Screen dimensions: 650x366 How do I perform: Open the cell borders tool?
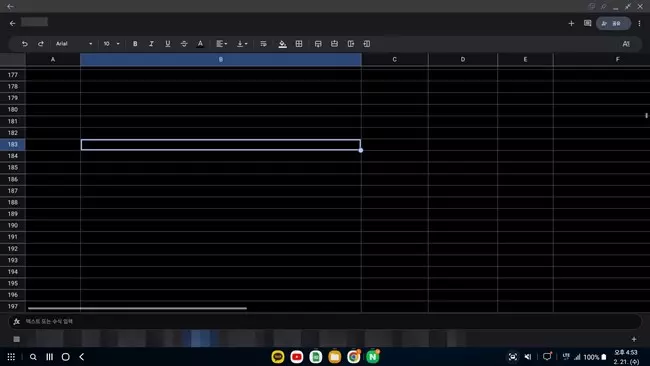[299, 44]
